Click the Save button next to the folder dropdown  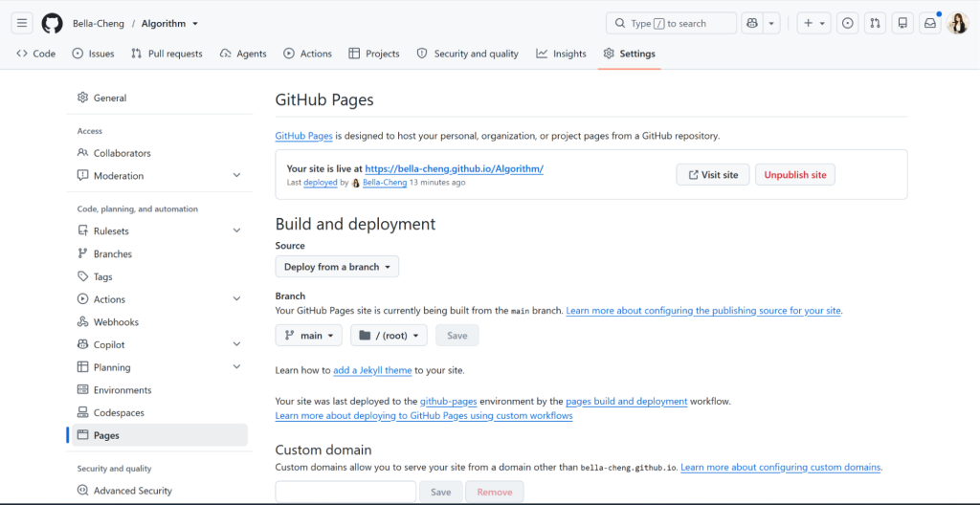(457, 336)
